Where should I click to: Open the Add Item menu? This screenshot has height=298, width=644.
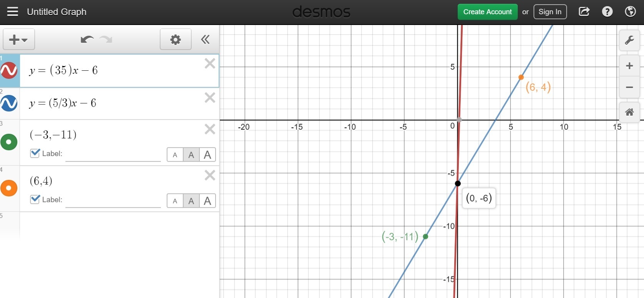[x=18, y=39]
